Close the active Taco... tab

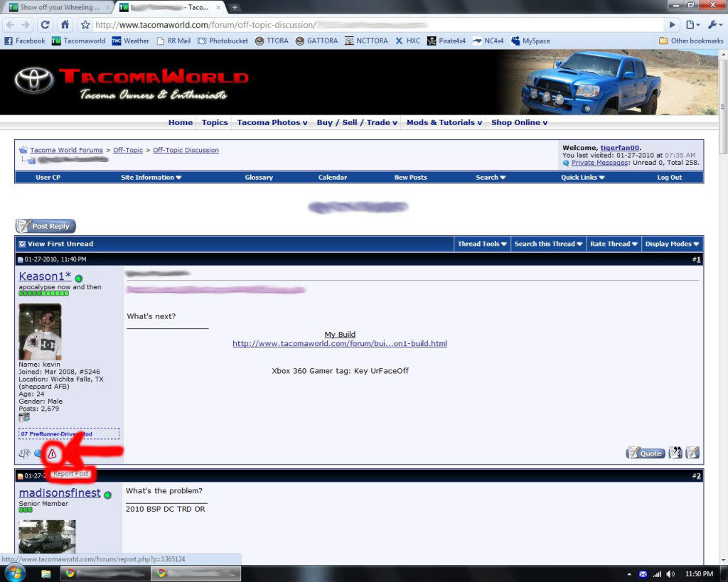tap(218, 7)
